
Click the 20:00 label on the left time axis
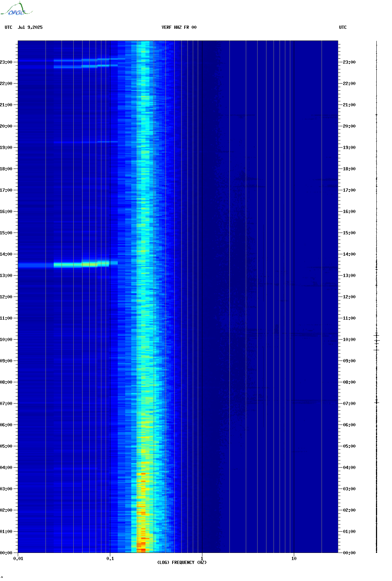[x=6, y=126]
